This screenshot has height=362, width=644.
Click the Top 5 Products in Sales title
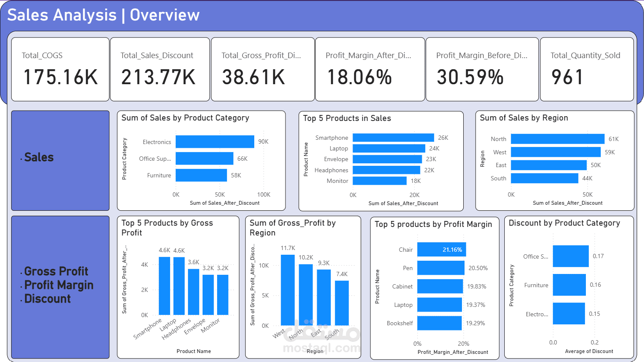pos(347,118)
